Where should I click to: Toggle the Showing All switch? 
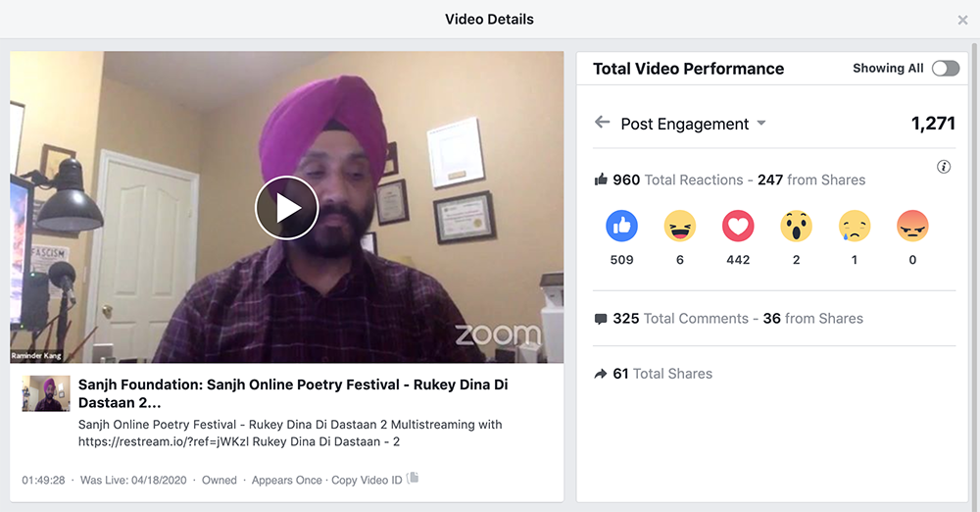[945, 68]
